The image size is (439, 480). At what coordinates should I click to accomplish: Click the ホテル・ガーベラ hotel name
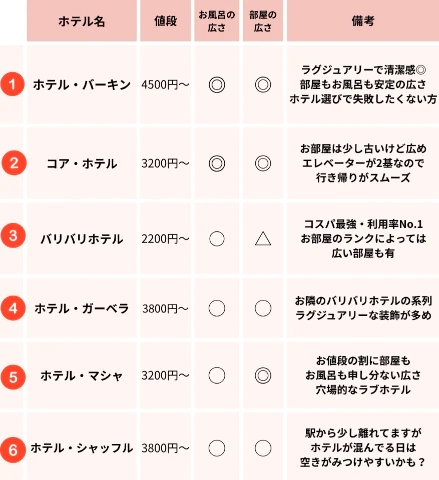(x=82, y=308)
